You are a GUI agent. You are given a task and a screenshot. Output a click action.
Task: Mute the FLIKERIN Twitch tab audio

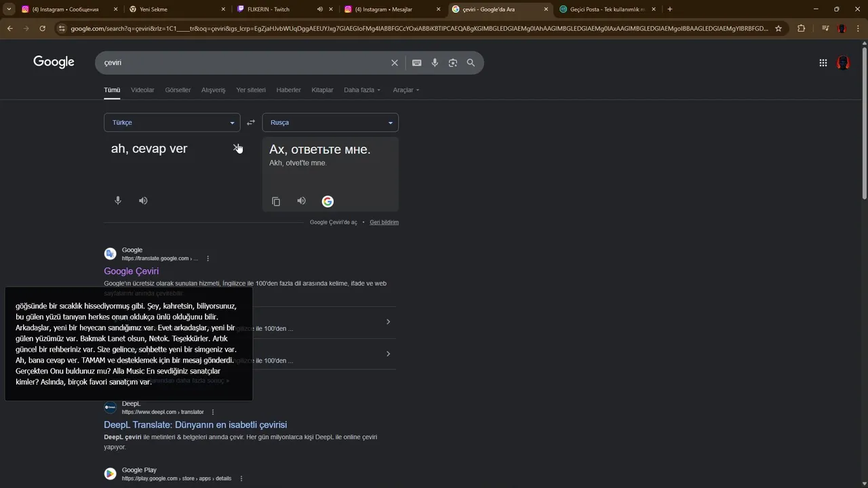320,9
